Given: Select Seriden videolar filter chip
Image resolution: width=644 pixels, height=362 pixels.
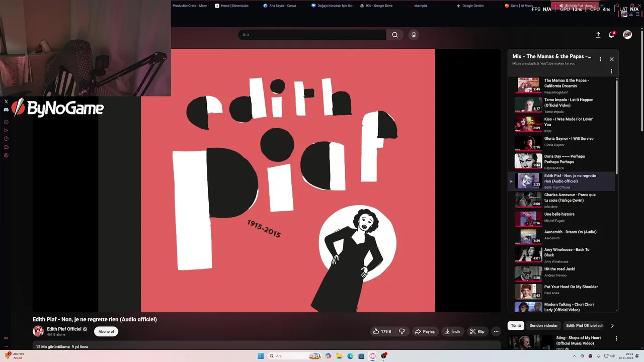Looking at the screenshot, I should [543, 325].
